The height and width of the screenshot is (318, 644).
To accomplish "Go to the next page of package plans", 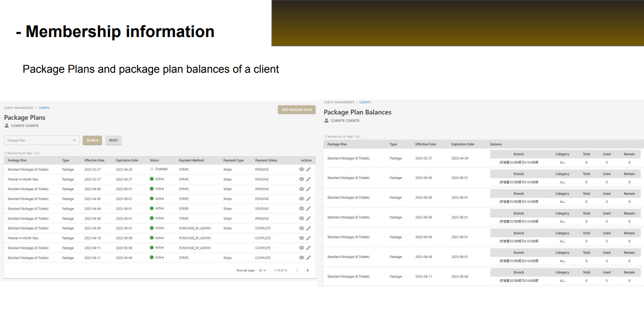I will [x=308, y=270].
